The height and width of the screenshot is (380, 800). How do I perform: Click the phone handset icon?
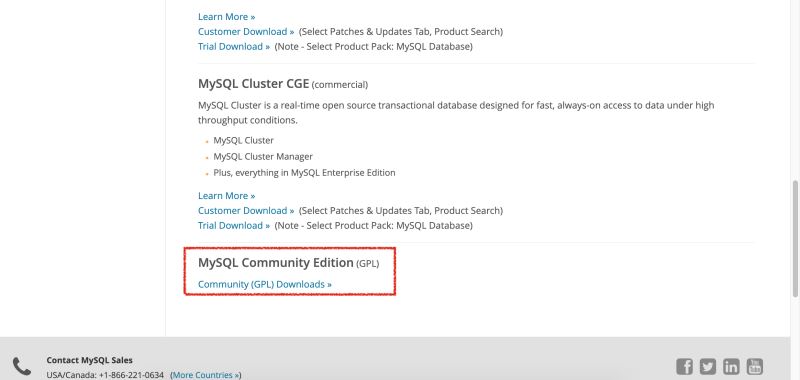22,366
